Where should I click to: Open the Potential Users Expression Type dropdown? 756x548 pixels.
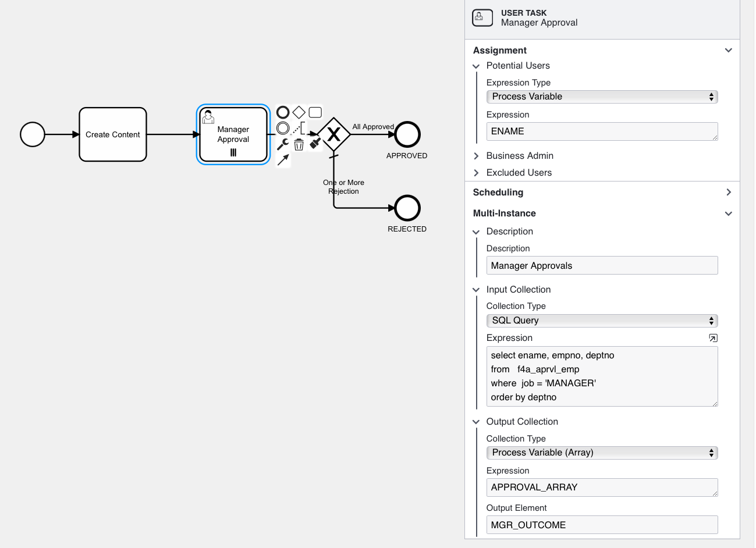(x=602, y=97)
